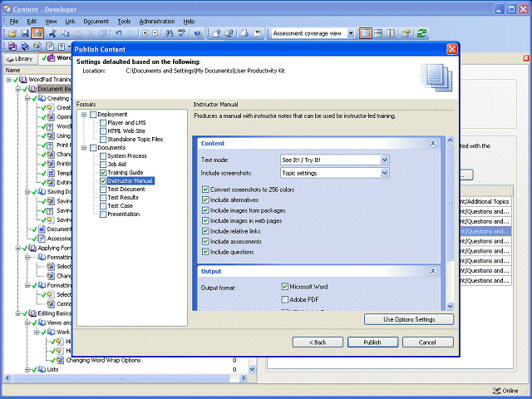The height and width of the screenshot is (399, 532).
Task: Click the blue Help question icon
Action: coord(198,33)
